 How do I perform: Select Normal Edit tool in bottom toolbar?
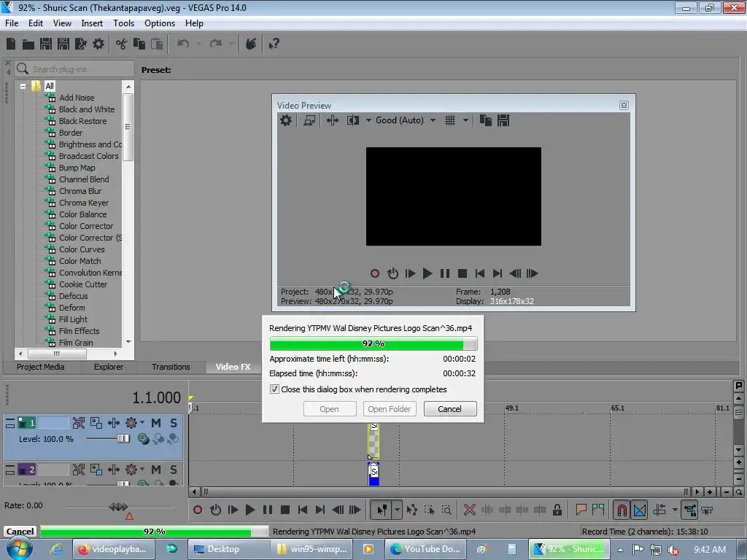[x=382, y=510]
